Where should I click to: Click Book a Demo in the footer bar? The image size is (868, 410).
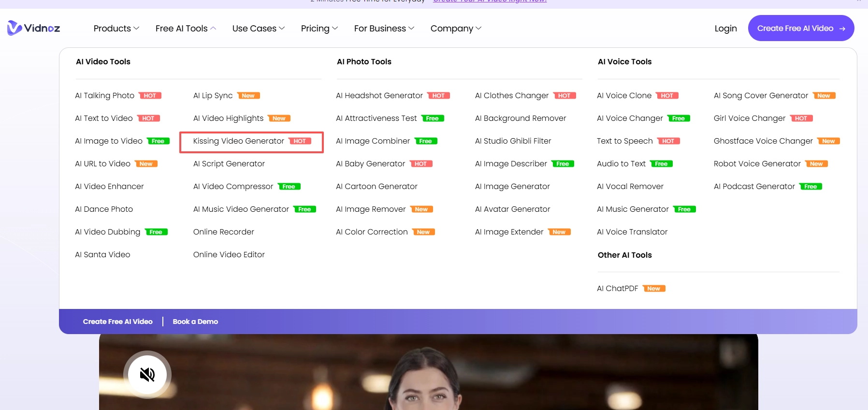point(195,322)
